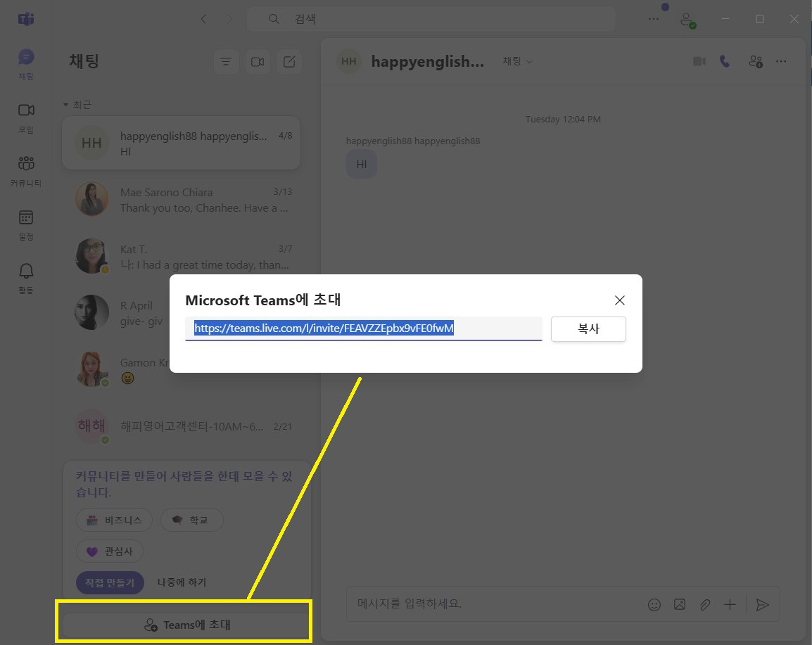This screenshot has height=645, width=812.
Task: Click the Teams에 초대 button
Action: point(186,625)
